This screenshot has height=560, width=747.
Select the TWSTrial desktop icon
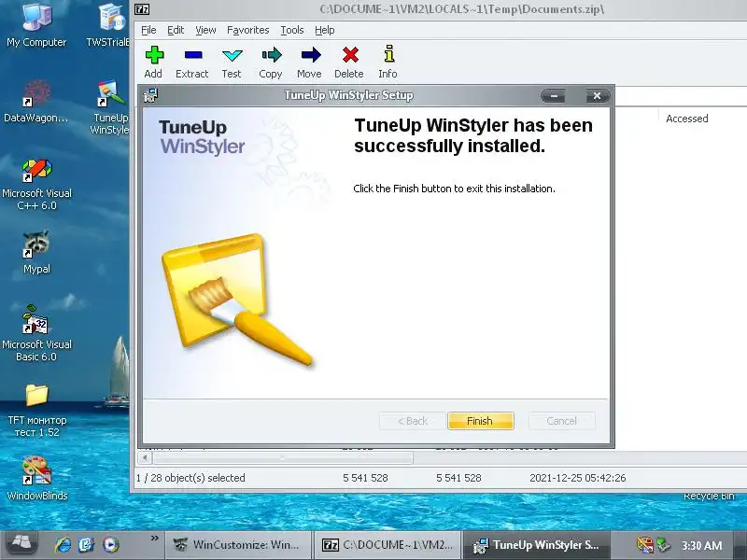[108, 25]
